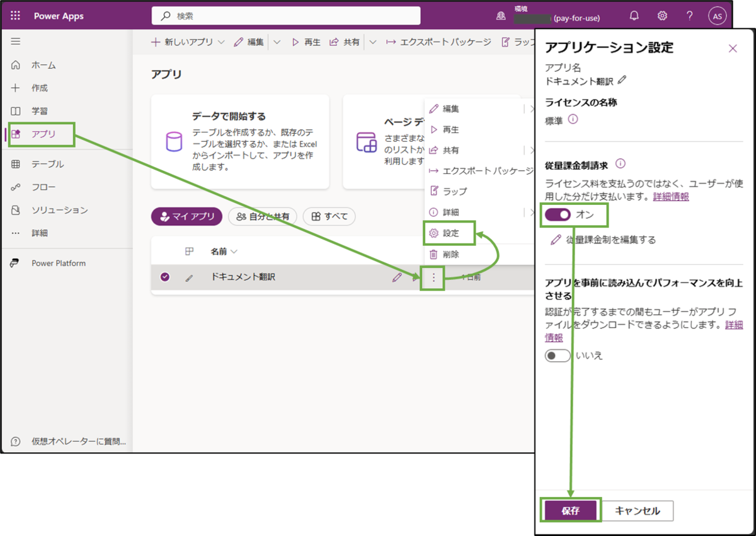The width and height of the screenshot is (756, 536).
Task: Turn off the 従量課金制請求 toggle
Action: tap(558, 214)
